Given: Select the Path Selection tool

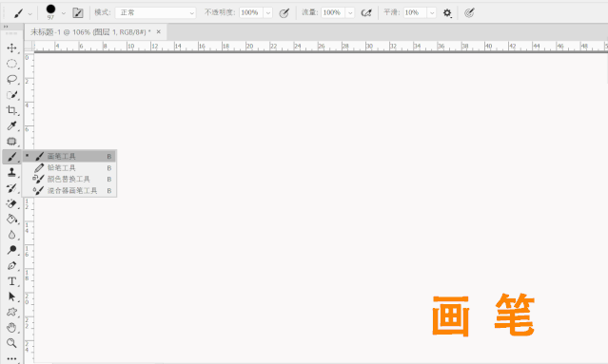Looking at the screenshot, I should [x=11, y=297].
